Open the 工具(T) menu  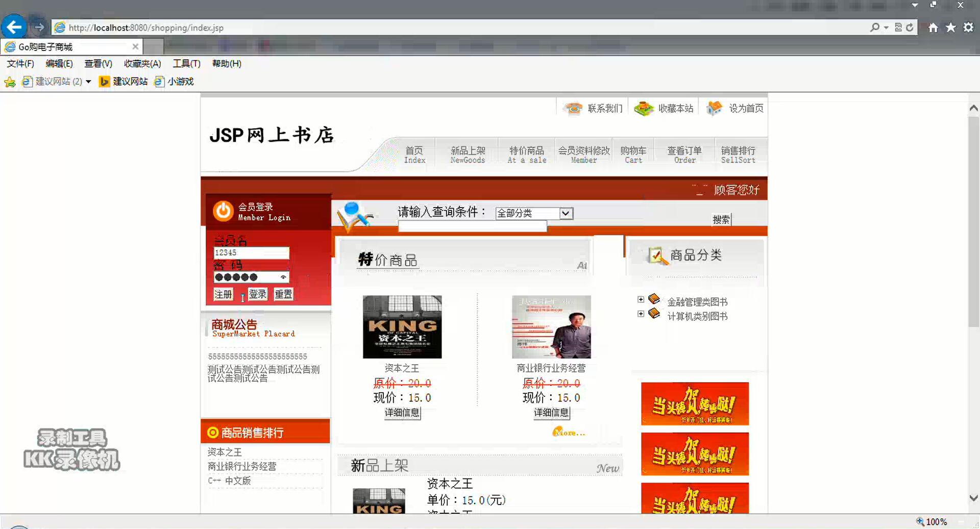point(186,64)
